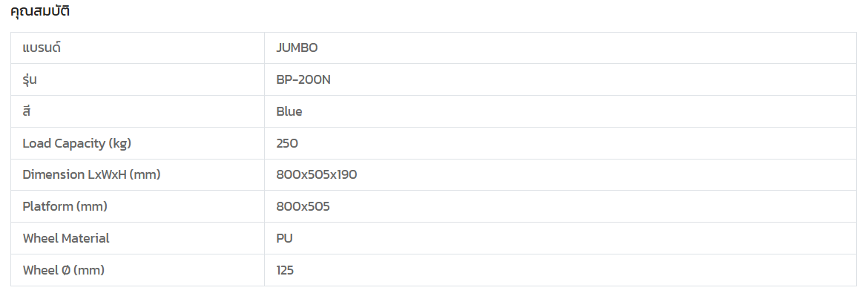
Task: Select the สี label cell
Action: 27,112
